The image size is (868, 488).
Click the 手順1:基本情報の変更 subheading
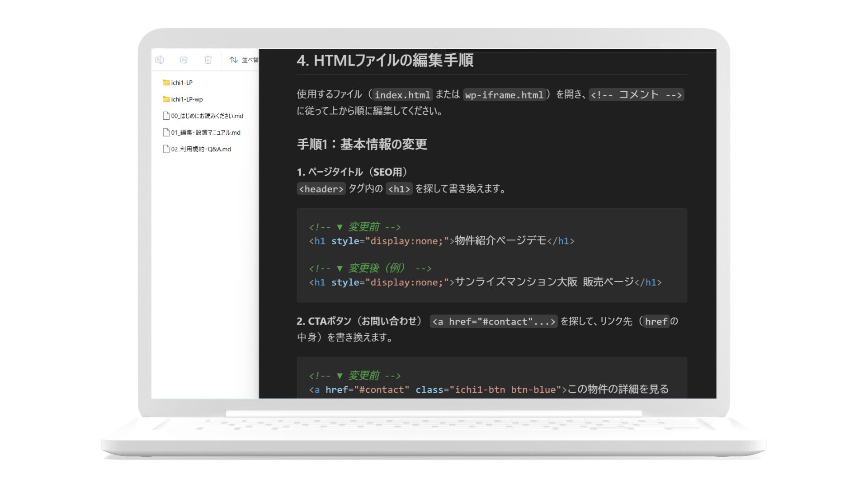[x=362, y=144]
